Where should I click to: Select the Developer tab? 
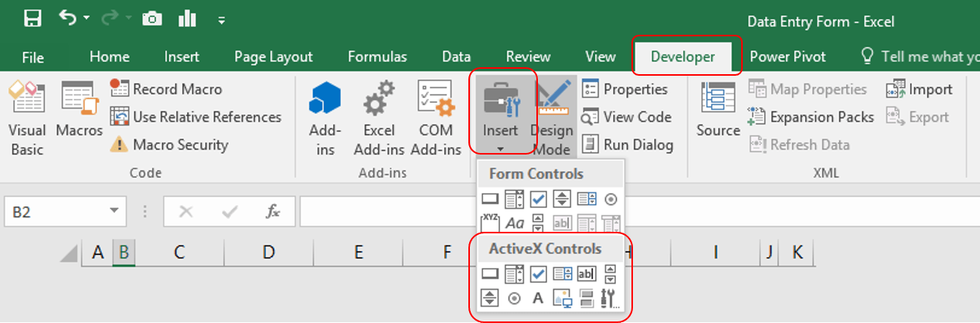point(682,56)
